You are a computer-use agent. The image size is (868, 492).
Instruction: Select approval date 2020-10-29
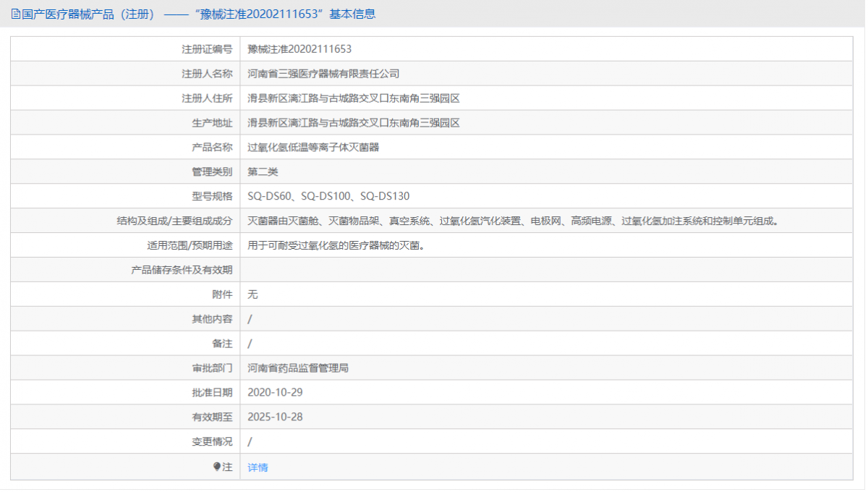pyautogui.click(x=275, y=393)
